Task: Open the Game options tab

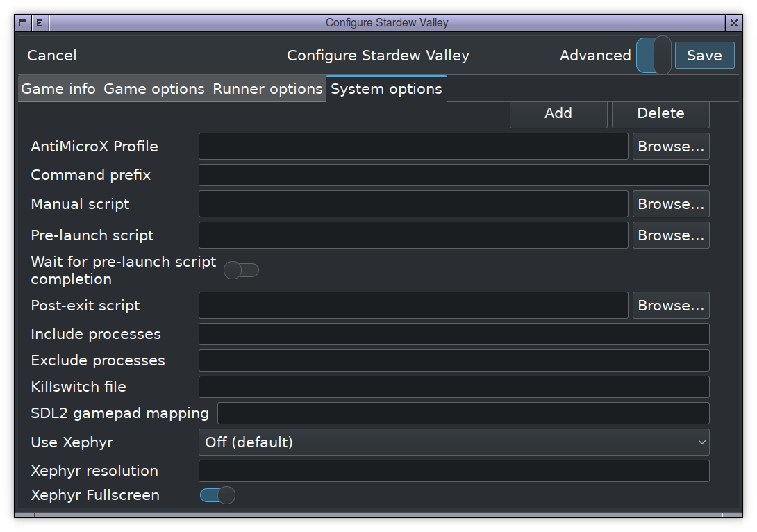Action: click(x=154, y=89)
